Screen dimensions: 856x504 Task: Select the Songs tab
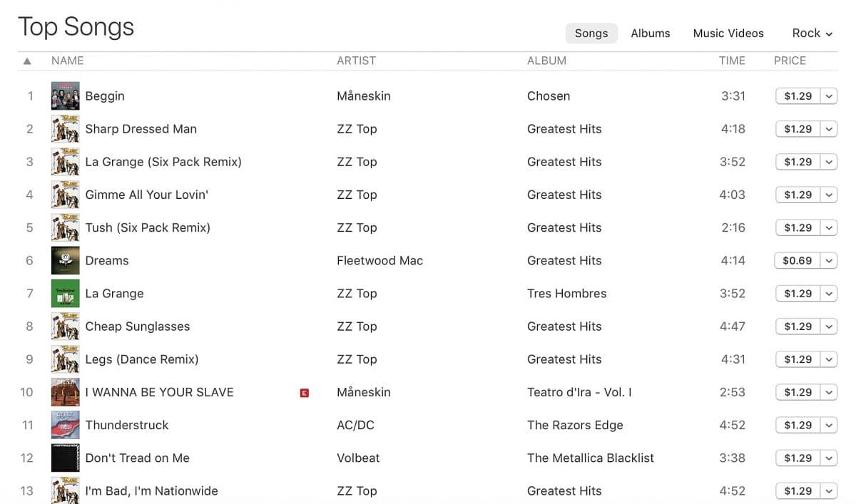[x=591, y=34]
